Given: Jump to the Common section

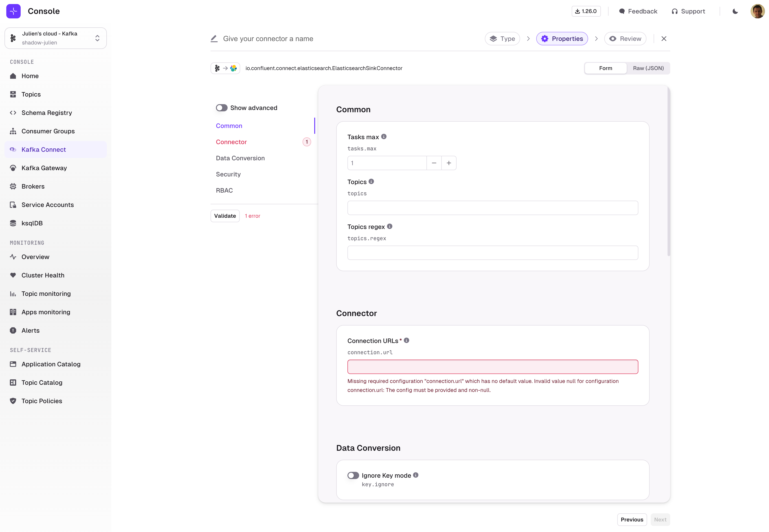Looking at the screenshot, I should click(229, 126).
